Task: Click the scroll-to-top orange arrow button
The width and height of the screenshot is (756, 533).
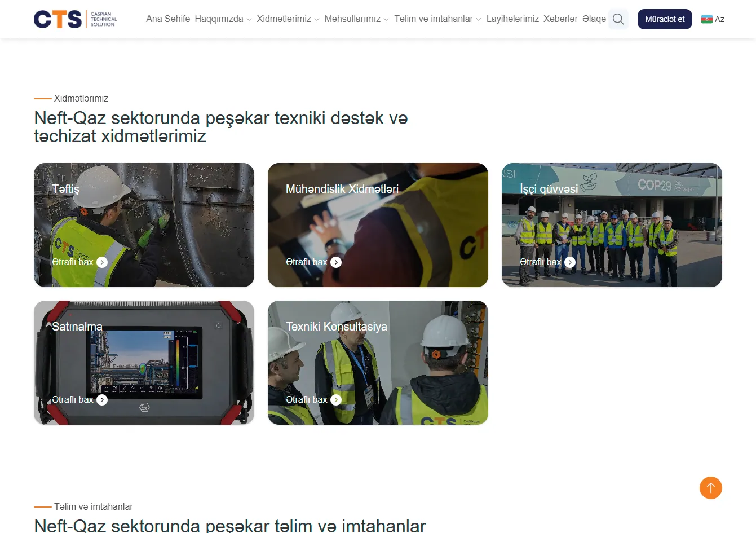Action: coord(711,488)
